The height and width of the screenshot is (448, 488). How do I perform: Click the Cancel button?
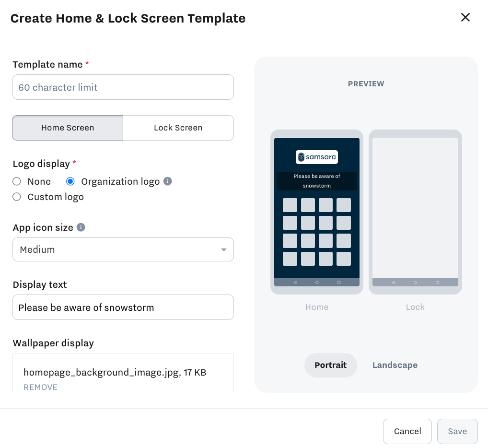click(407, 431)
